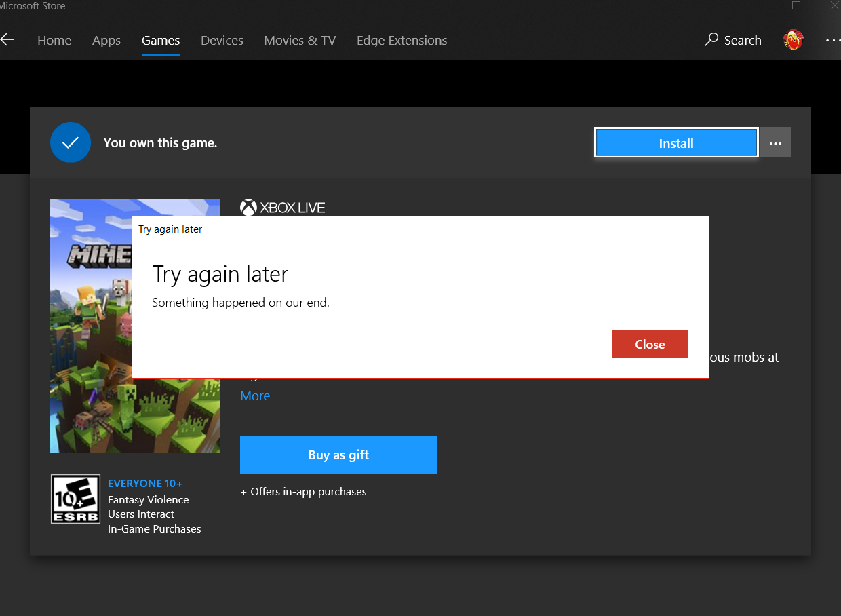Switch to Edge Extensions tab
The height and width of the screenshot is (616, 841).
(x=402, y=41)
